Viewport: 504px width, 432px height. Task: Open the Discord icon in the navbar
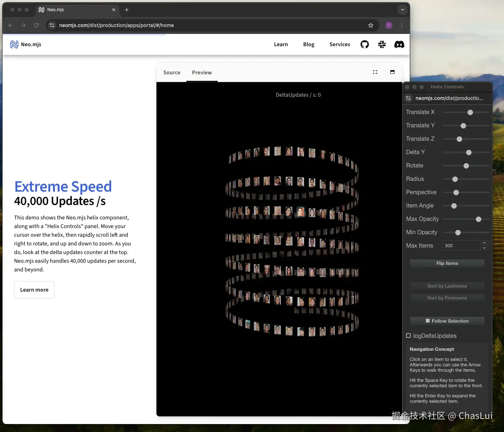pyautogui.click(x=399, y=44)
